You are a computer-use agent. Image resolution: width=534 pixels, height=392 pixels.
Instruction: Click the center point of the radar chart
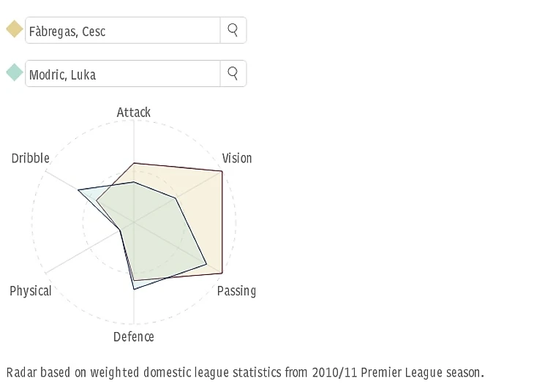134,222
